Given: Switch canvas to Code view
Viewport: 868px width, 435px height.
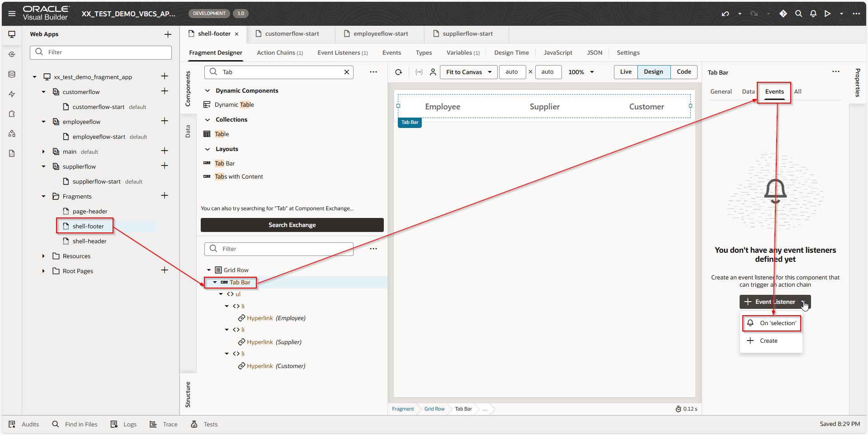Looking at the screenshot, I should pyautogui.click(x=684, y=72).
